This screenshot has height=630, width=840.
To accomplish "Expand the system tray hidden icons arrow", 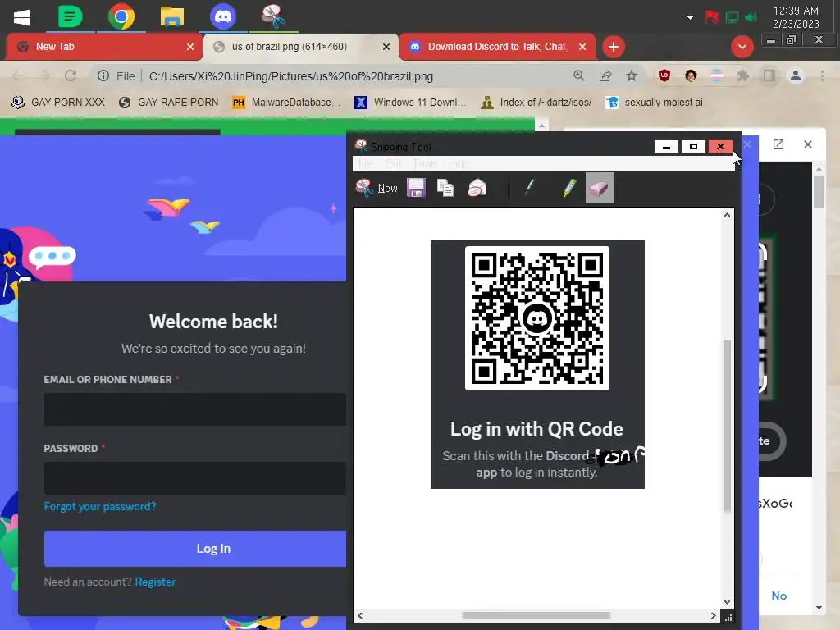I will point(690,18).
